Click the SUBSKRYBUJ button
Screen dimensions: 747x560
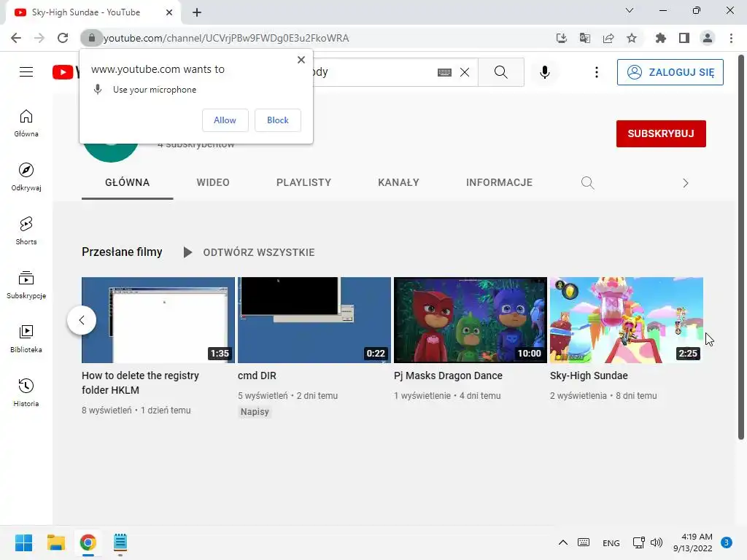pyautogui.click(x=661, y=134)
